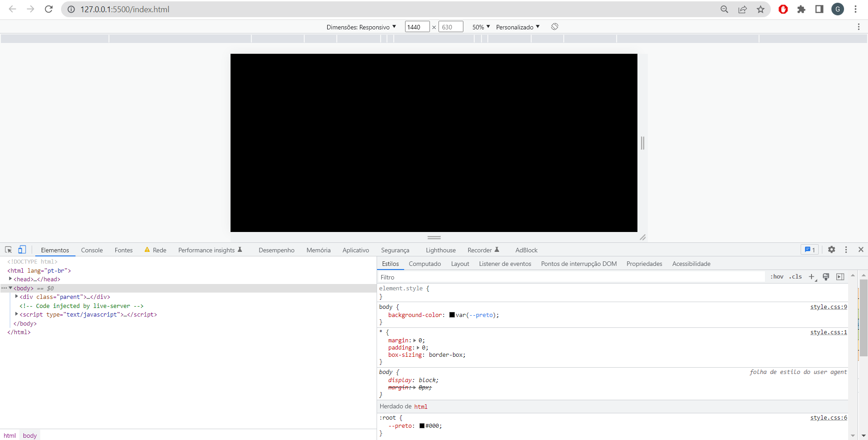Bookmark this page with the star
This screenshot has height=440, width=868.
click(x=760, y=9)
